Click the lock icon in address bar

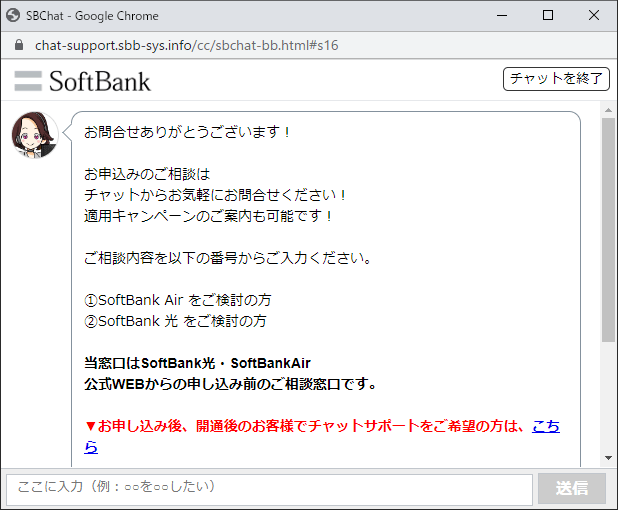pyautogui.click(x=19, y=45)
